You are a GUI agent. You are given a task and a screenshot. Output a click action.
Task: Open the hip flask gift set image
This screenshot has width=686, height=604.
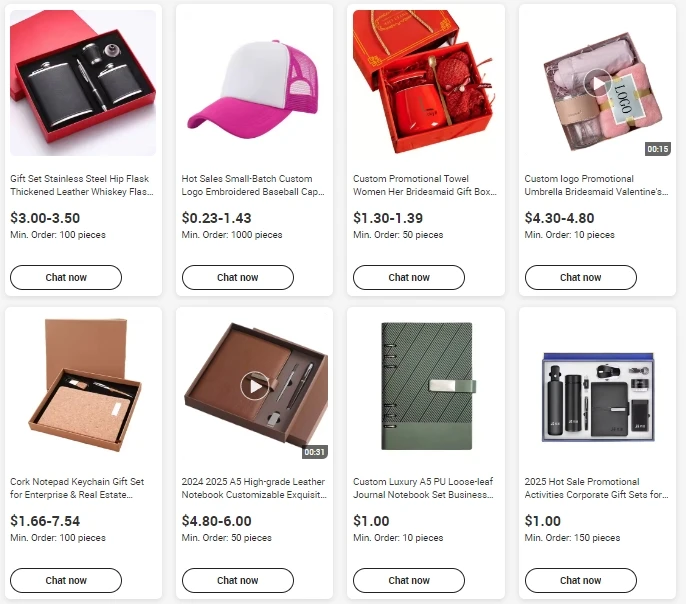click(x=83, y=83)
